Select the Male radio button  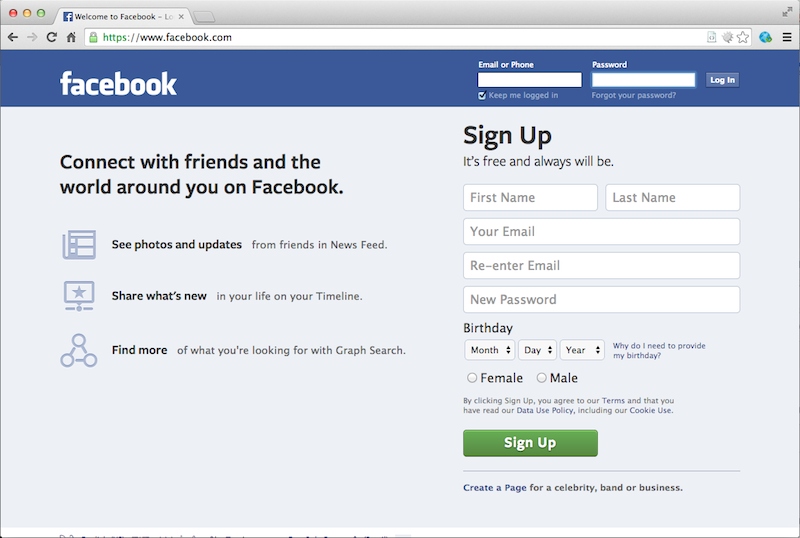point(541,378)
